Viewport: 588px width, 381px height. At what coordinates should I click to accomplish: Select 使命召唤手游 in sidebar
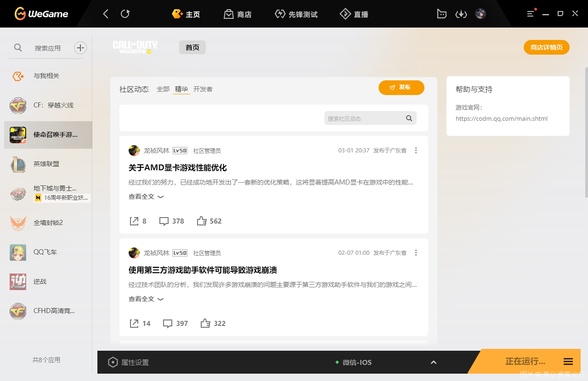[x=48, y=135]
